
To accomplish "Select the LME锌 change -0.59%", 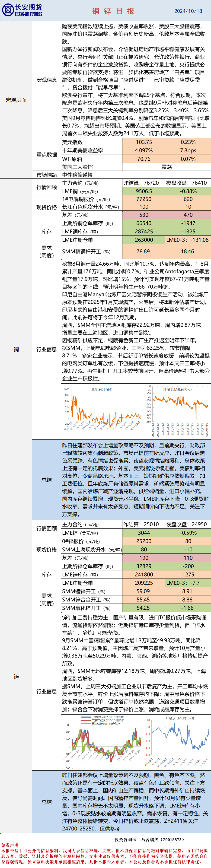I will (x=188, y=533).
